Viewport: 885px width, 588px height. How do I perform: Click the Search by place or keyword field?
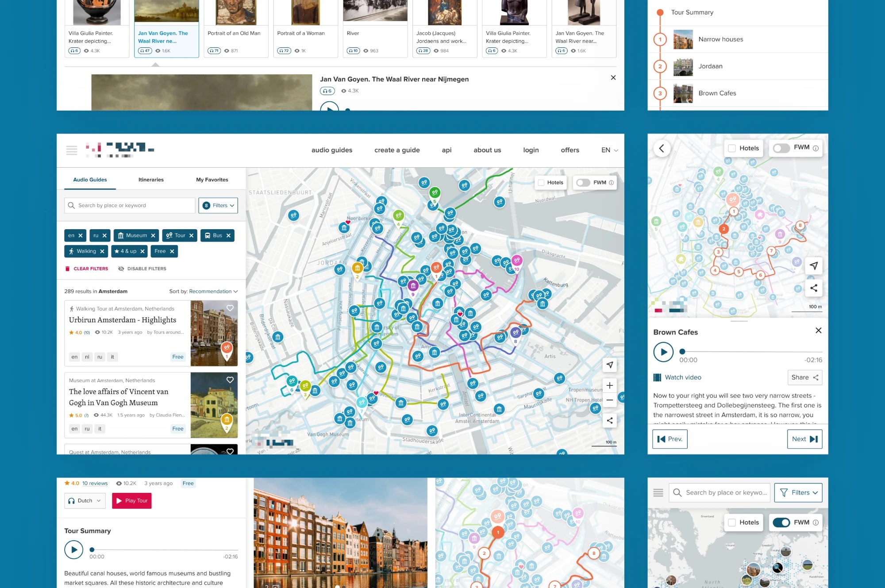(130, 205)
